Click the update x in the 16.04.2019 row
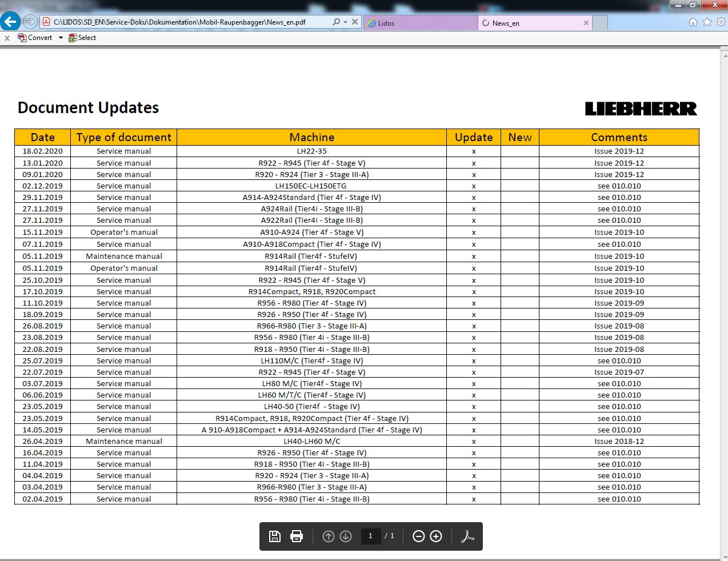 point(474,453)
